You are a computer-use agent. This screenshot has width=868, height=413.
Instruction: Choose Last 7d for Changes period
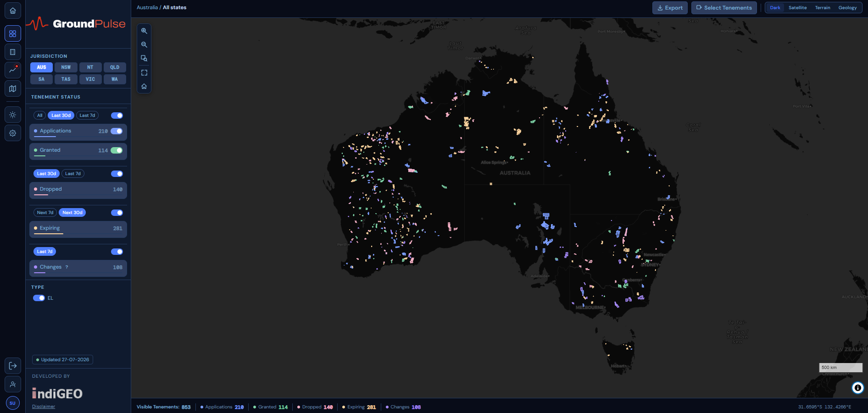pyautogui.click(x=45, y=252)
